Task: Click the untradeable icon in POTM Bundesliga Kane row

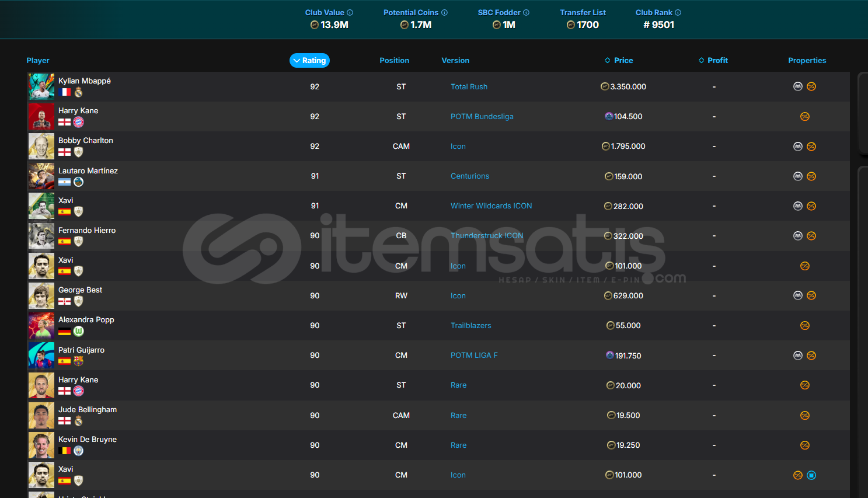Action: (x=805, y=116)
